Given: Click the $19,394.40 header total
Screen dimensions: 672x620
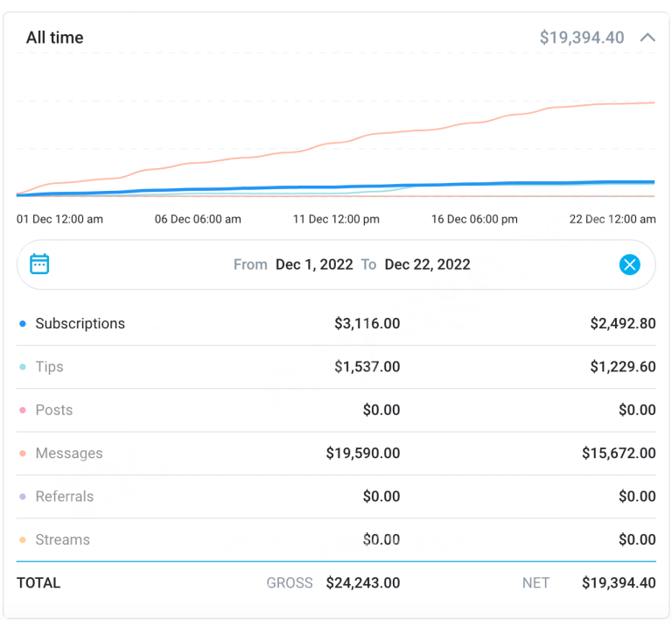Looking at the screenshot, I should (581, 38).
